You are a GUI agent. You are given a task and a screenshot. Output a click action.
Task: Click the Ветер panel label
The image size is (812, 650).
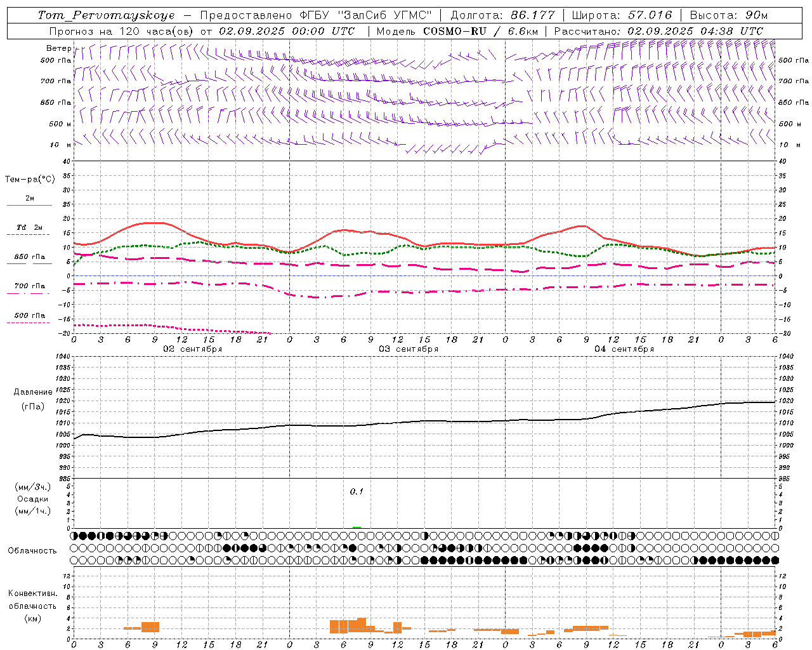(58, 48)
